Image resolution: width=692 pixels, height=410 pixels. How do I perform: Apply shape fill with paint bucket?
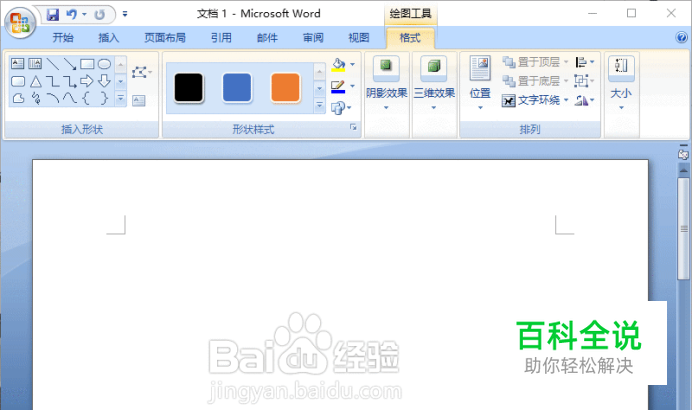(338, 64)
